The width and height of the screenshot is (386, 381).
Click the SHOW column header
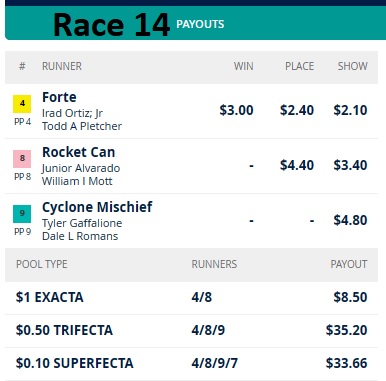[352, 66]
